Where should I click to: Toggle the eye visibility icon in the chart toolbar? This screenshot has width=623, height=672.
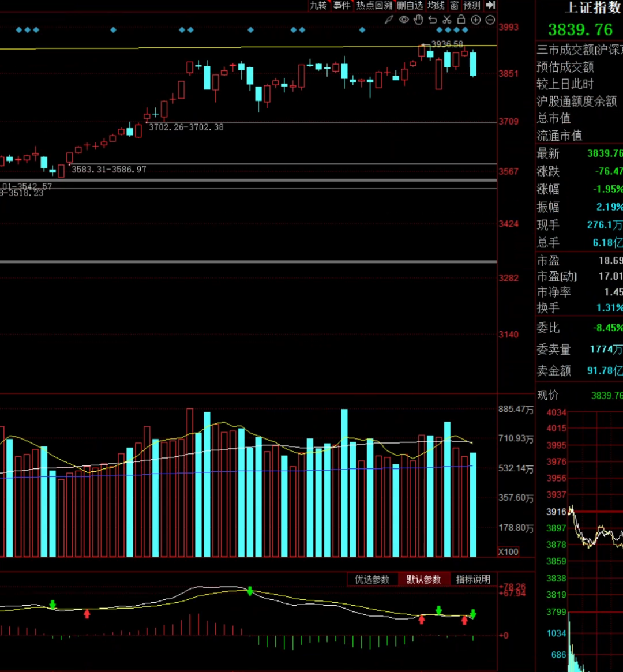404,20
